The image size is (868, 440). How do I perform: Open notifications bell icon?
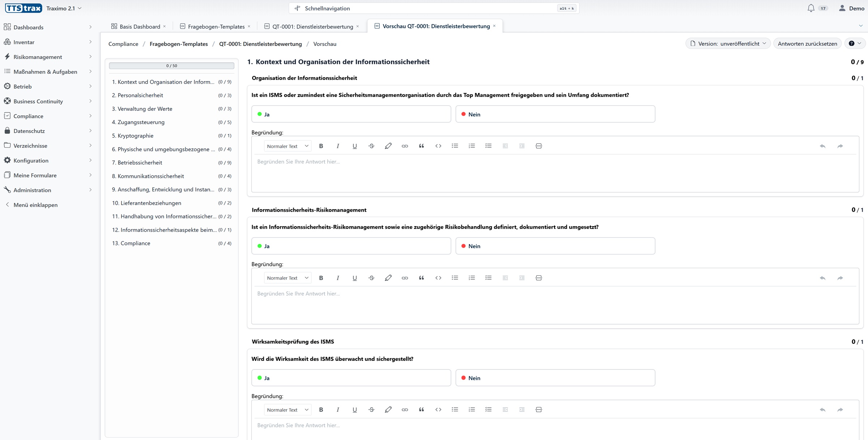point(811,8)
